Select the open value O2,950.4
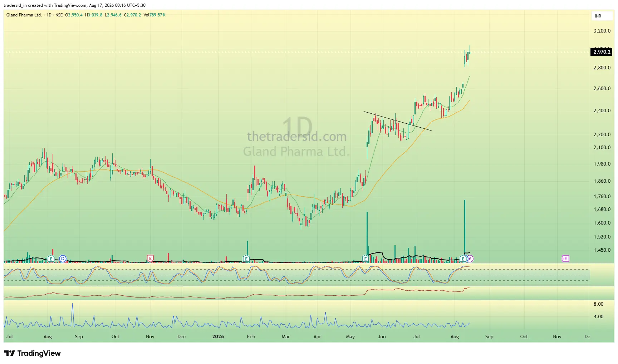Screen dimensions: 618x364 pos(74,15)
